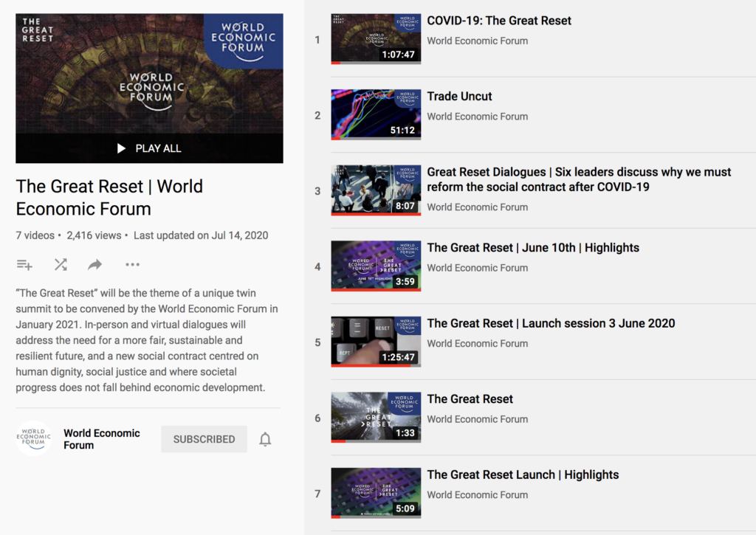The height and width of the screenshot is (535, 756).
Task: Open the title 'COVID-19: The Great Reset'
Action: (499, 21)
